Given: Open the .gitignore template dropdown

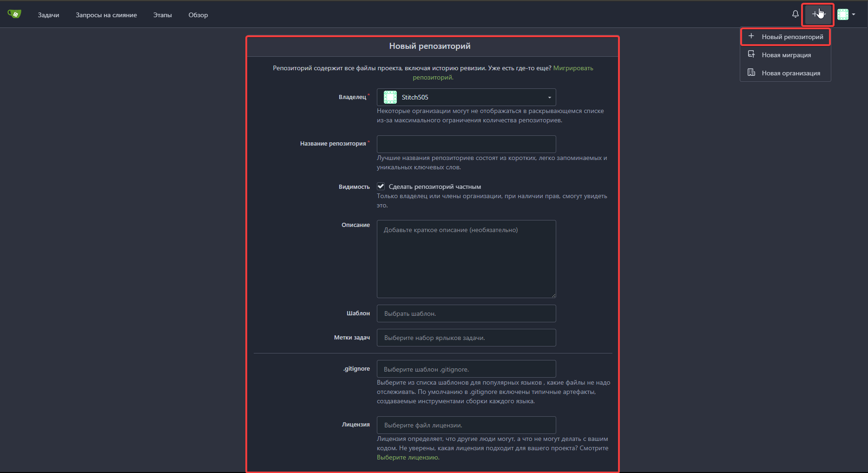Looking at the screenshot, I should pyautogui.click(x=466, y=369).
